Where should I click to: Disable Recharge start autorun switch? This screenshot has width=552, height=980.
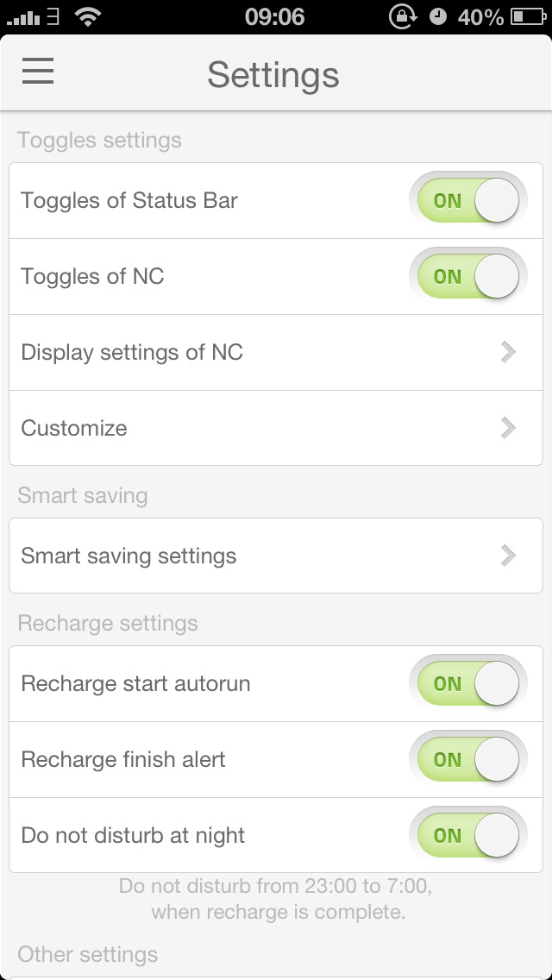pyautogui.click(x=467, y=684)
